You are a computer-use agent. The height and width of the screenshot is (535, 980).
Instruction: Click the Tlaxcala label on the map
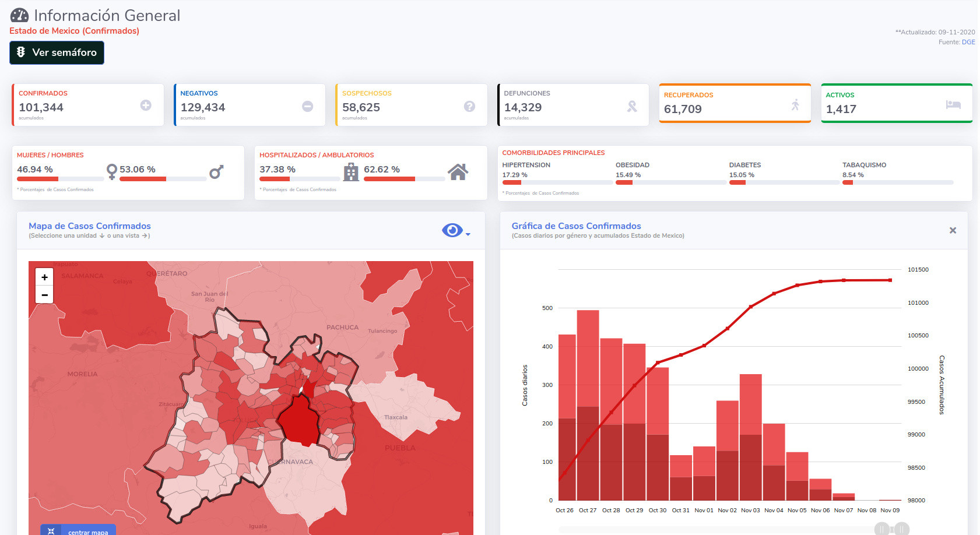click(x=396, y=417)
